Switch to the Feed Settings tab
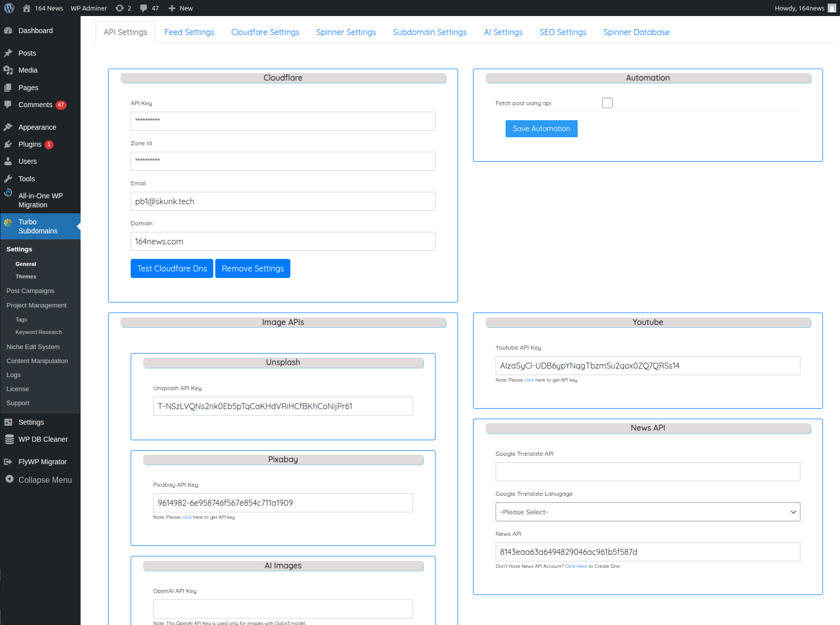The image size is (840, 625). coord(189,32)
